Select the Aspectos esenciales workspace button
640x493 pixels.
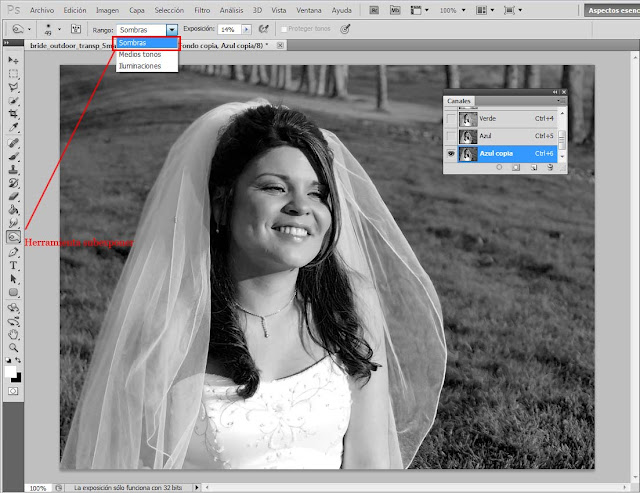(x=612, y=10)
